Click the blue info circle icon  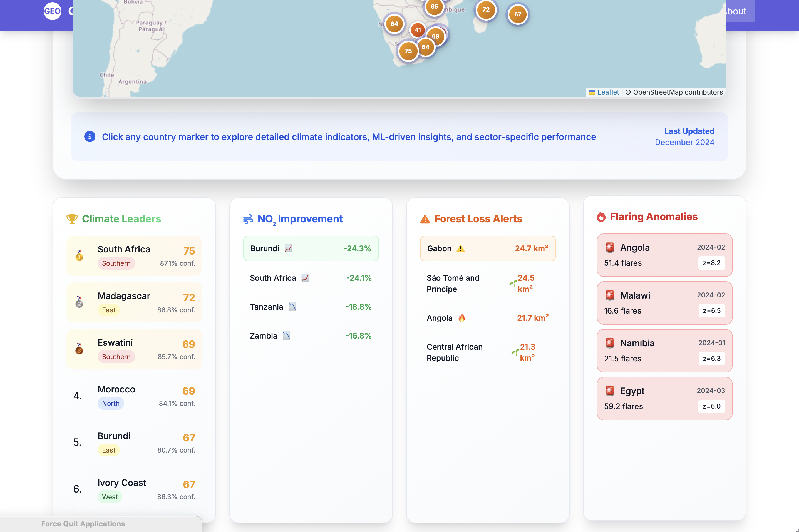click(x=90, y=137)
